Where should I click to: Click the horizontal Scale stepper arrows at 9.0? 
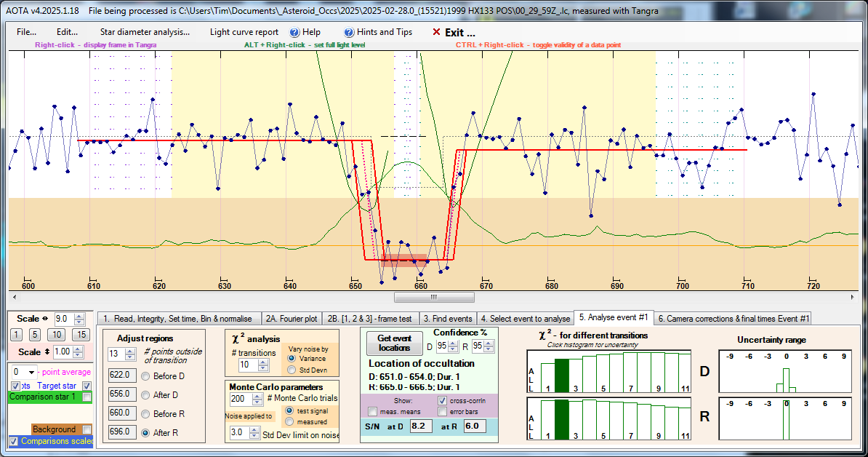80,319
